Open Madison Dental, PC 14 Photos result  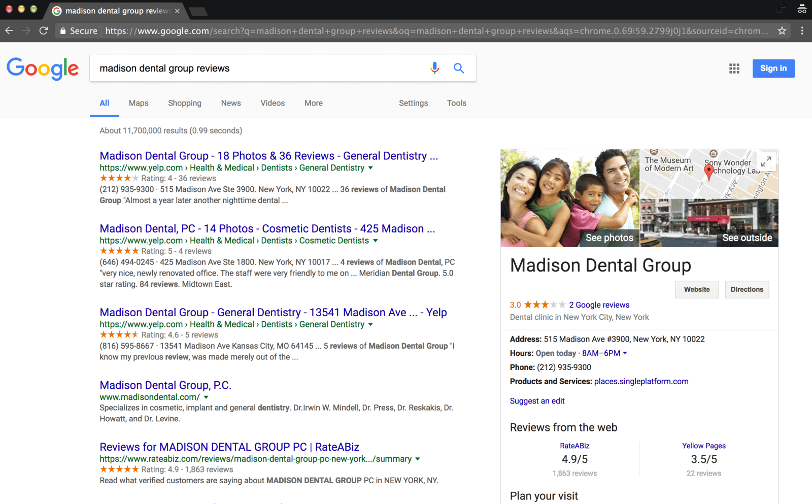pos(267,228)
